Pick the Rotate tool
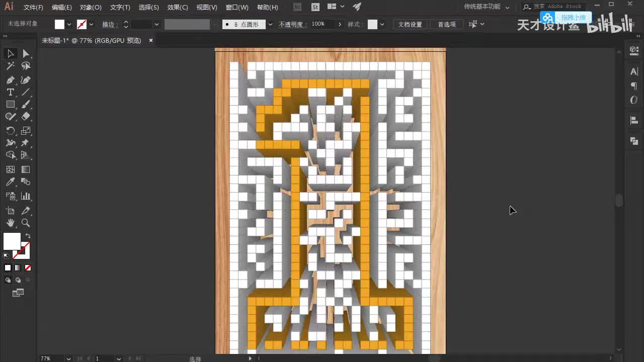The height and width of the screenshot is (362, 644). [10, 131]
